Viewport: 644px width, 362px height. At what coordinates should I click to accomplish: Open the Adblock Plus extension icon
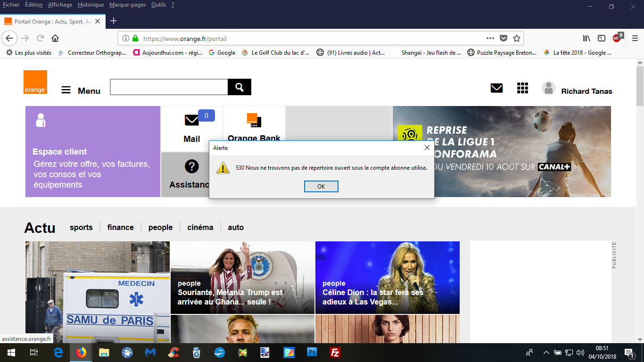pyautogui.click(x=618, y=37)
